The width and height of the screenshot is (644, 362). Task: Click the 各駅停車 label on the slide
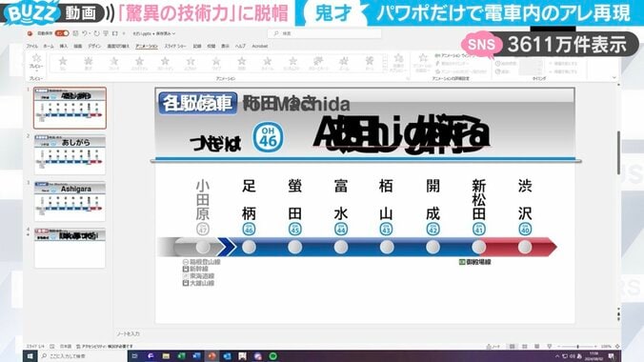pyautogui.click(x=197, y=103)
